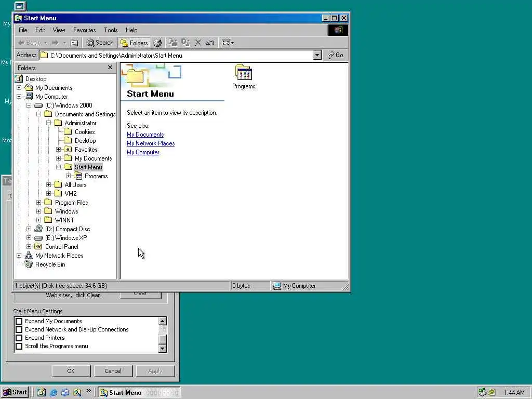Screen dimensions: 532x399
Task: Click OK in the properties dialog
Action: pyautogui.click(x=71, y=371)
